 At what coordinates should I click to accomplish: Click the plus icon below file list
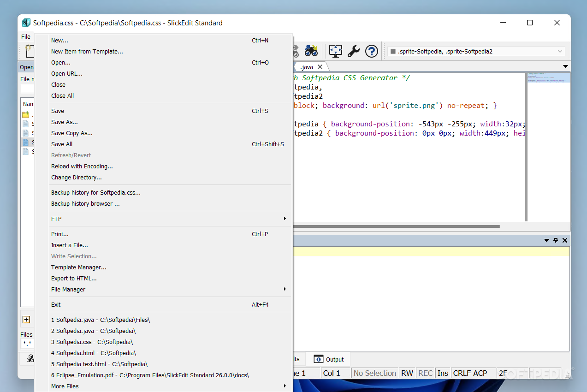pos(26,320)
